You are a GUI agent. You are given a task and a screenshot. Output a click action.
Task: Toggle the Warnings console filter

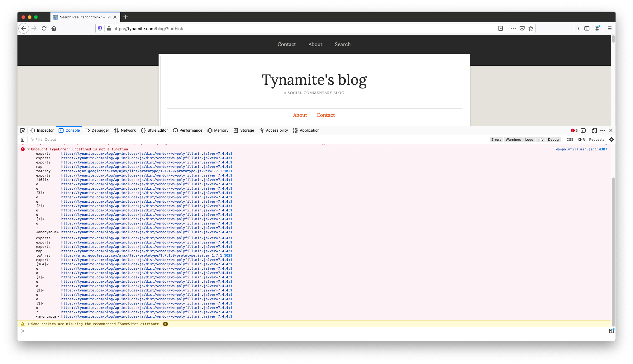click(x=513, y=139)
